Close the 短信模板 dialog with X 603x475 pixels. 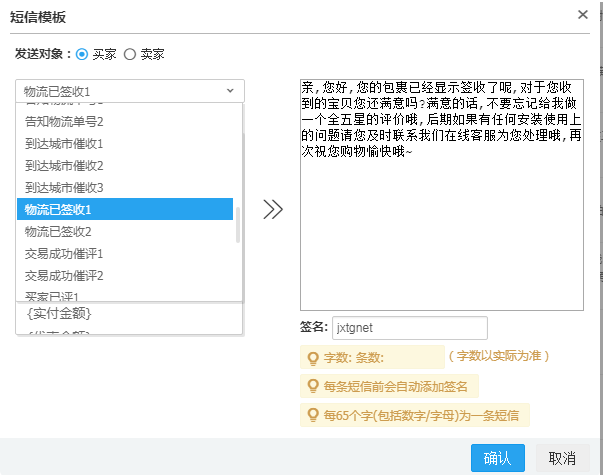tap(583, 14)
